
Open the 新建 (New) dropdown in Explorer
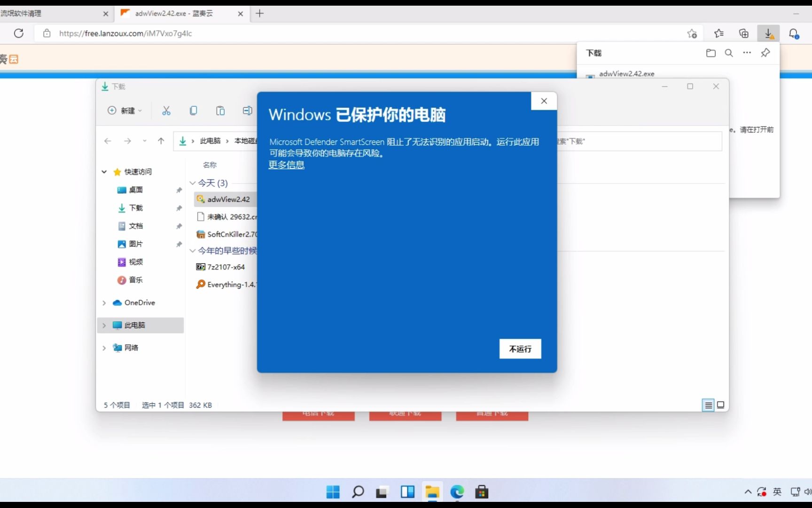(125, 111)
